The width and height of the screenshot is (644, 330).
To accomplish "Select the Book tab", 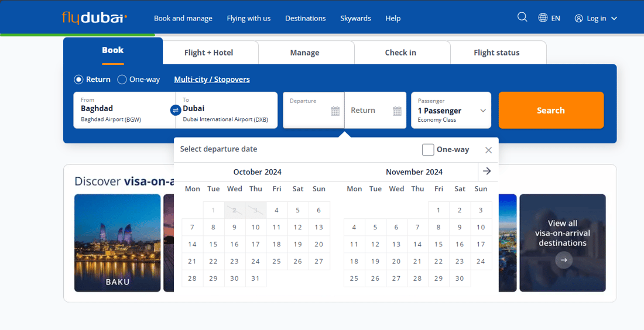I will (x=113, y=51).
